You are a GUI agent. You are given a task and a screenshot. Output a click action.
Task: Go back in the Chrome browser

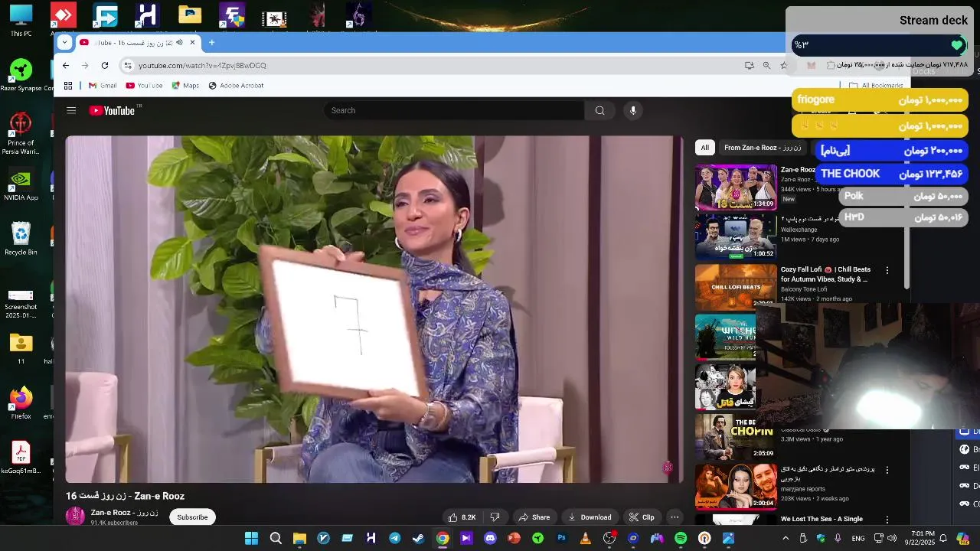(x=66, y=65)
